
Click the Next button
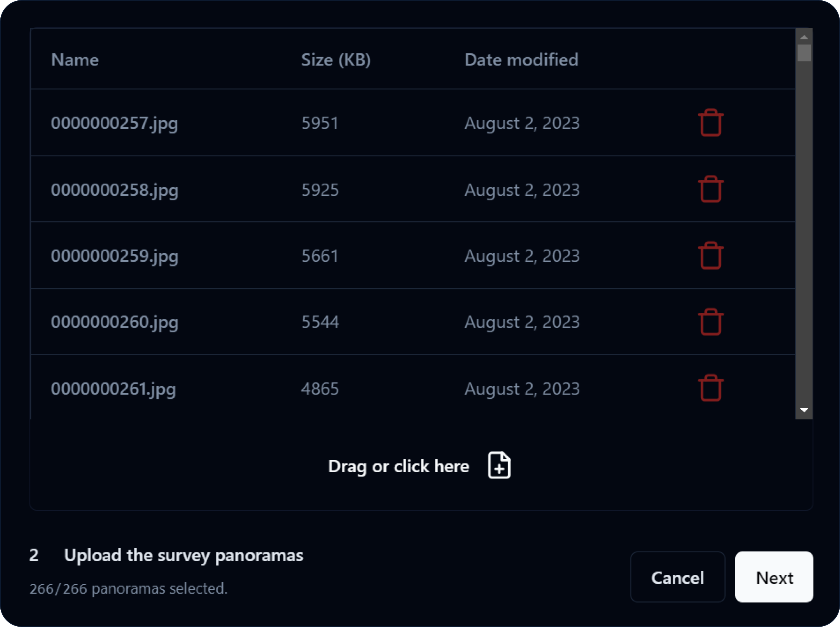(774, 577)
